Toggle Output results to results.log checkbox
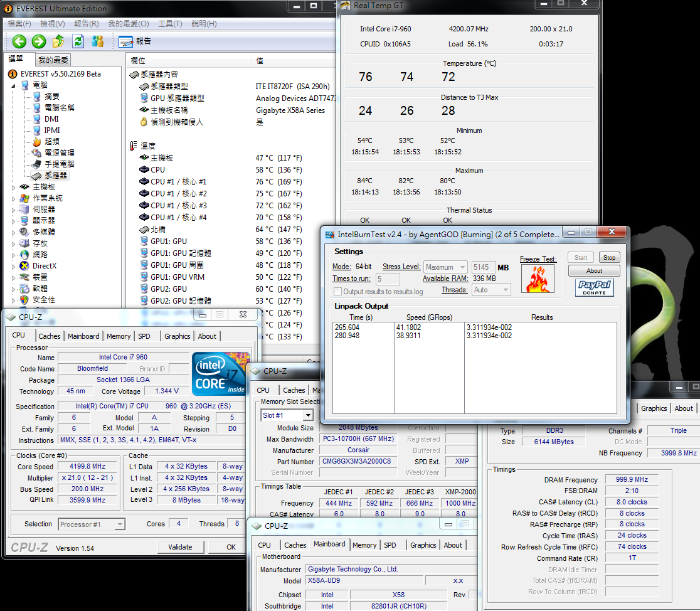 (x=339, y=292)
